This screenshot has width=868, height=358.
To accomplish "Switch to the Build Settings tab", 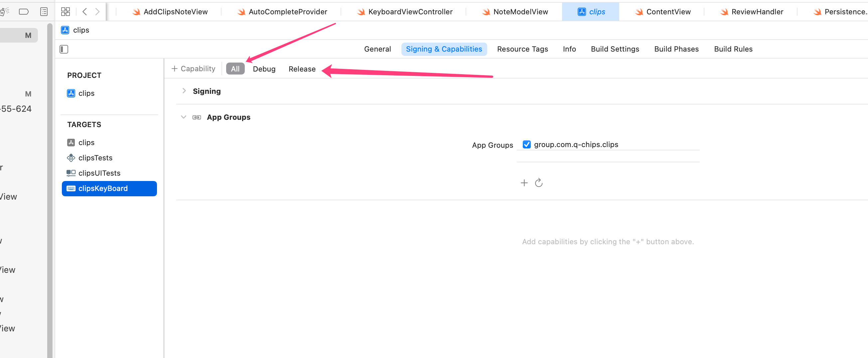I will coord(615,49).
